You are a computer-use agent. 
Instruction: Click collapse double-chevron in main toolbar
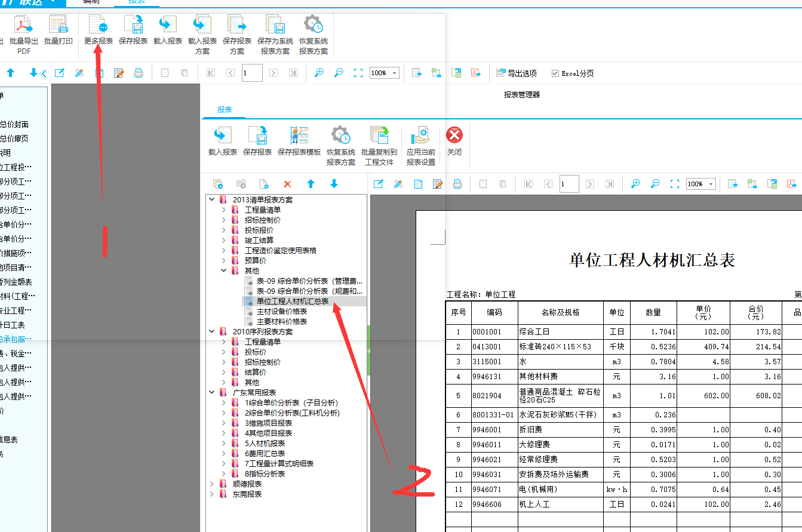click(43, 73)
